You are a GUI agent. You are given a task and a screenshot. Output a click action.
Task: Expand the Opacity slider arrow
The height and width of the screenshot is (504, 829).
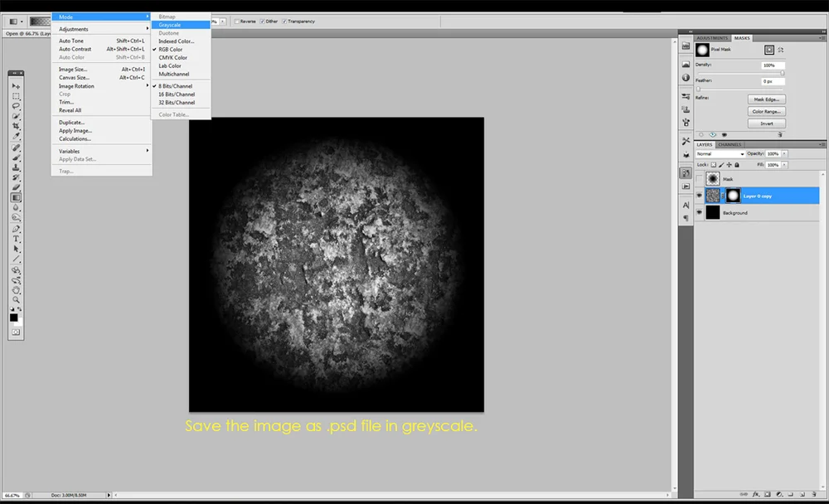click(x=784, y=154)
